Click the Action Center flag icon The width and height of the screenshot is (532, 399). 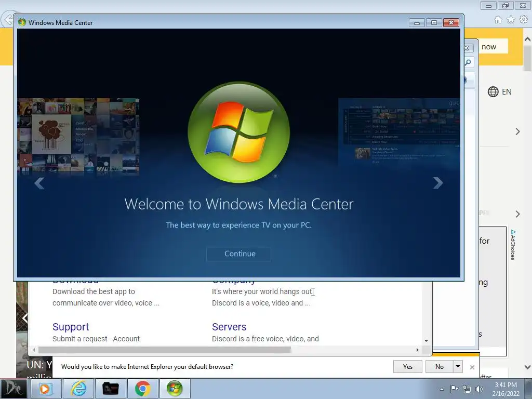(x=454, y=389)
